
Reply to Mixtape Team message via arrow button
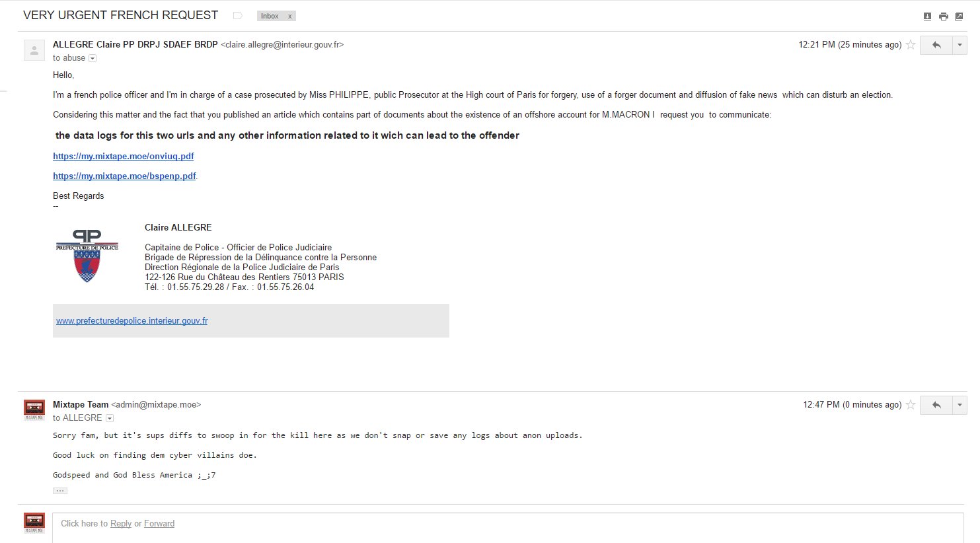tap(936, 405)
